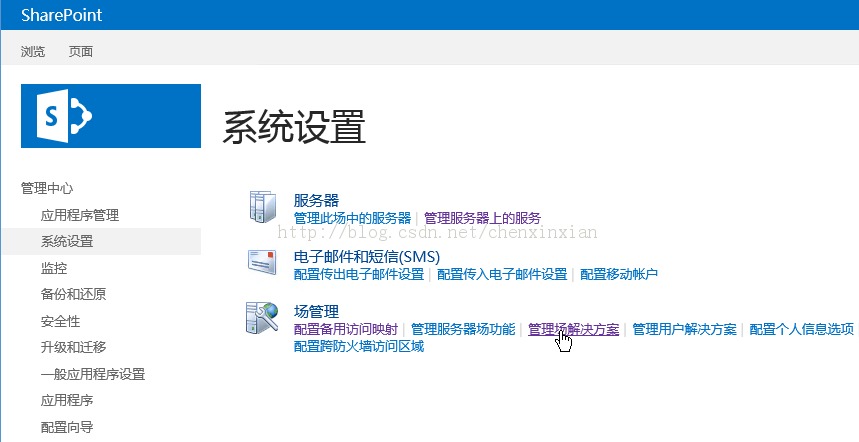
Task: Click the SharePoint site logo image
Action: click(111, 116)
